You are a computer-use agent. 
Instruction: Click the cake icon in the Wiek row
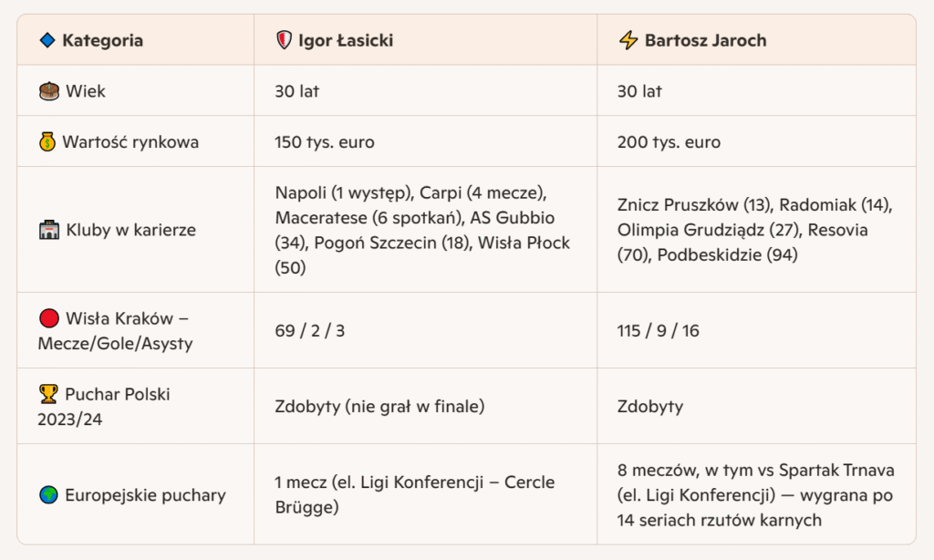pos(49,91)
